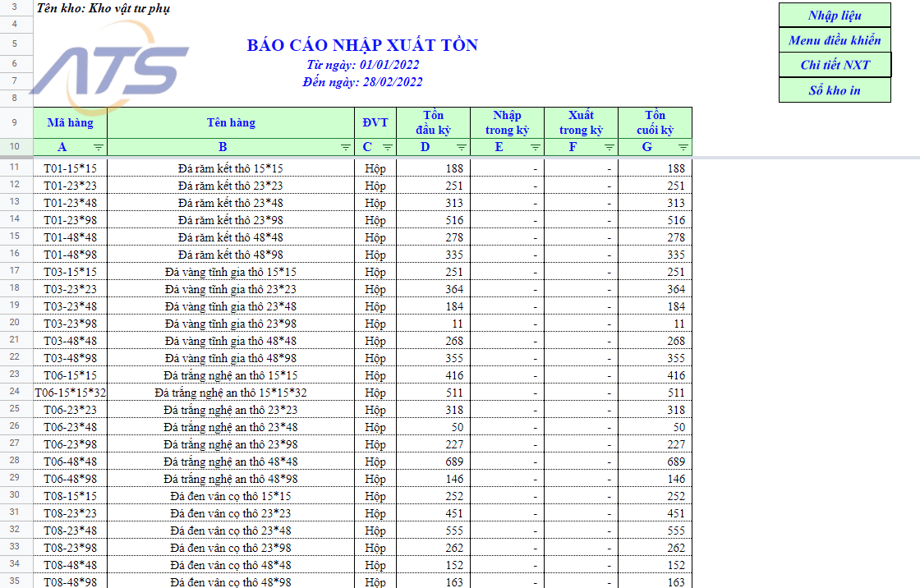
Task: Click cell T01-15*15
Action: [x=71, y=168]
